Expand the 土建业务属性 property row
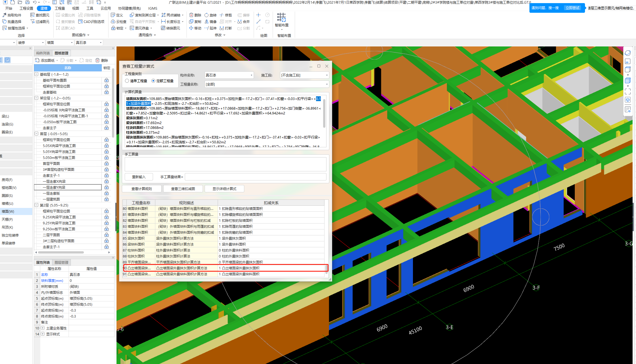Screen dimensions: 636x364 (43, 328)
